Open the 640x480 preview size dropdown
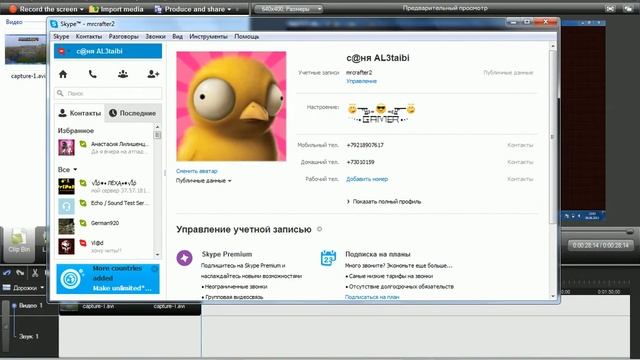640x360 pixels. (x=289, y=9)
